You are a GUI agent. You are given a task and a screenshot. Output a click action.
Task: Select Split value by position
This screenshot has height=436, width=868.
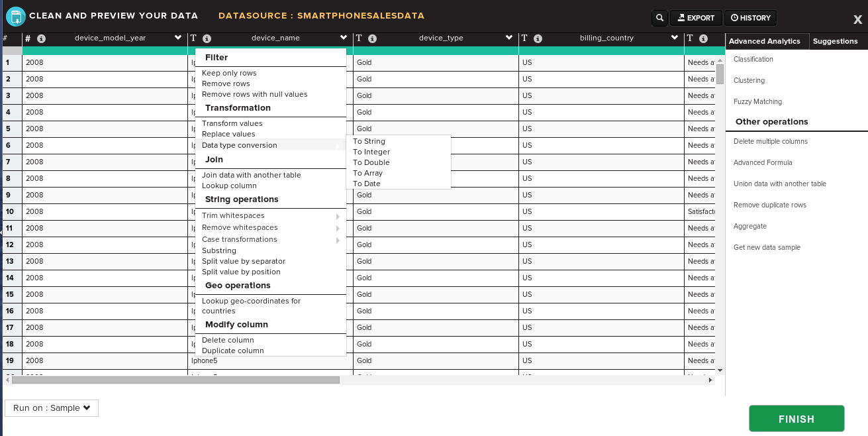point(241,272)
